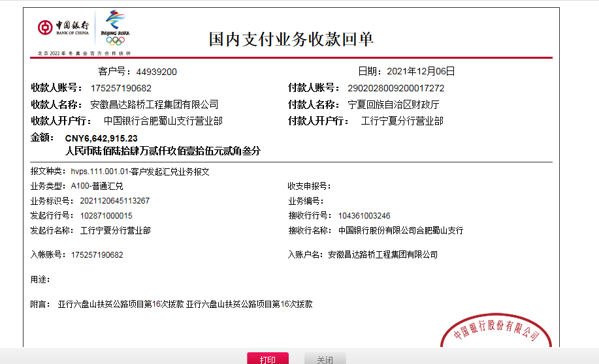Click the amount CNY6,642,915.23
The image size is (599, 364).
point(101,138)
